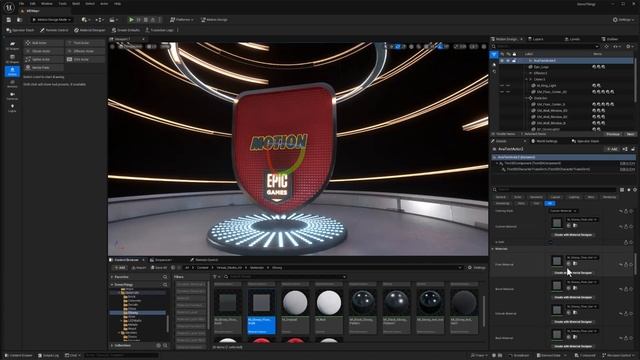Open the Edit menu
Image resolution: width=640 pixels, height=360 pixels.
tap(33, 4)
